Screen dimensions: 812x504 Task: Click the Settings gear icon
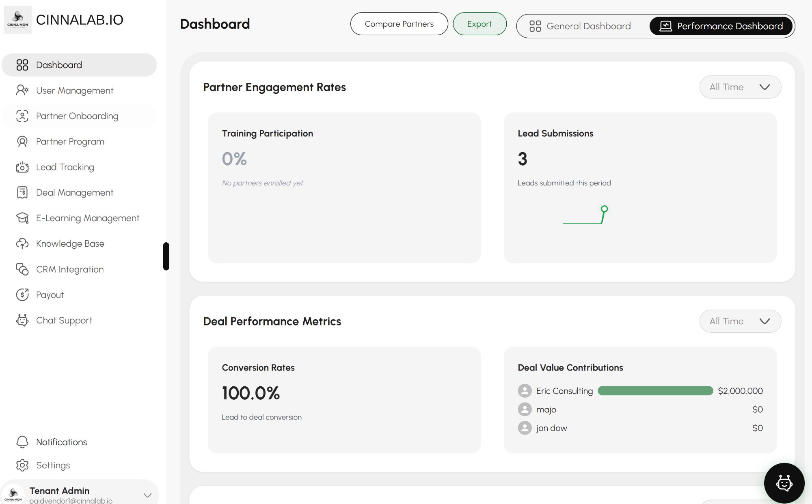(x=22, y=465)
